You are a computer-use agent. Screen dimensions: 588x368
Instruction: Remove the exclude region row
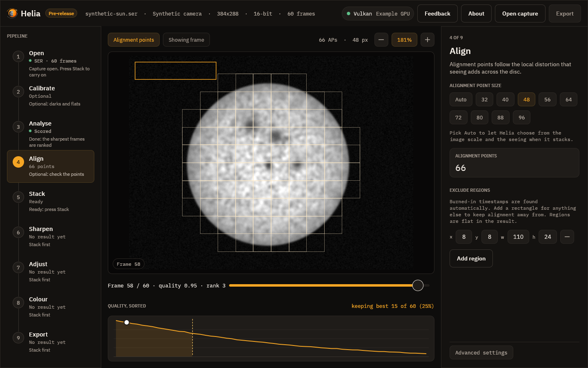coord(567,237)
